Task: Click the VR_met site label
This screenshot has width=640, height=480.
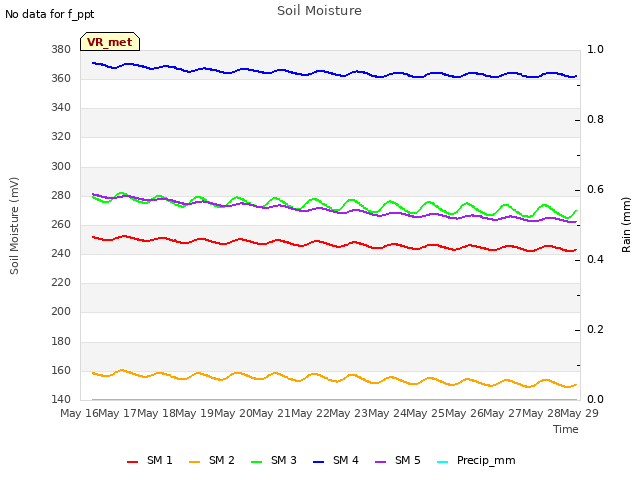Action: [x=110, y=42]
